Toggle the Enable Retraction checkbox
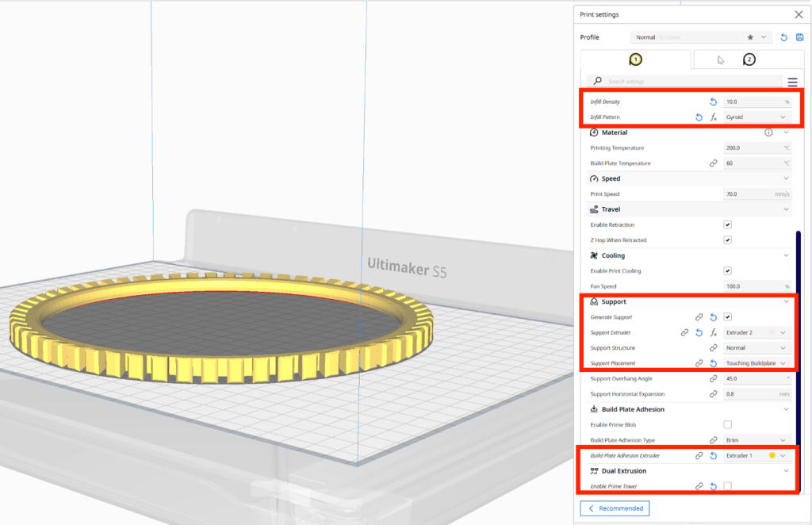 728,224
